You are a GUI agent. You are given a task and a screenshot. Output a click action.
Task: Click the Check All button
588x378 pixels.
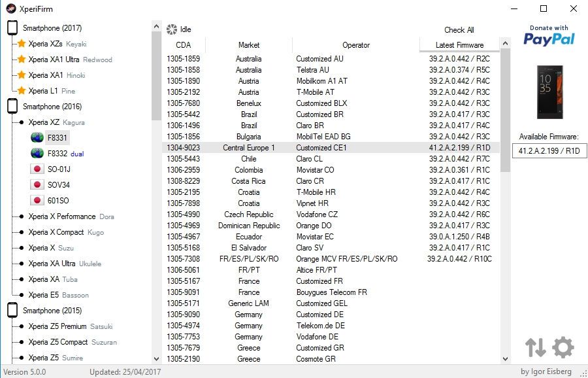click(x=459, y=29)
